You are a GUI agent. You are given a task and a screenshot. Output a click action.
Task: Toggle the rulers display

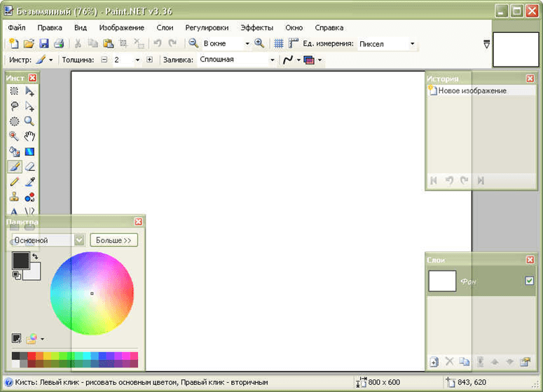point(294,43)
